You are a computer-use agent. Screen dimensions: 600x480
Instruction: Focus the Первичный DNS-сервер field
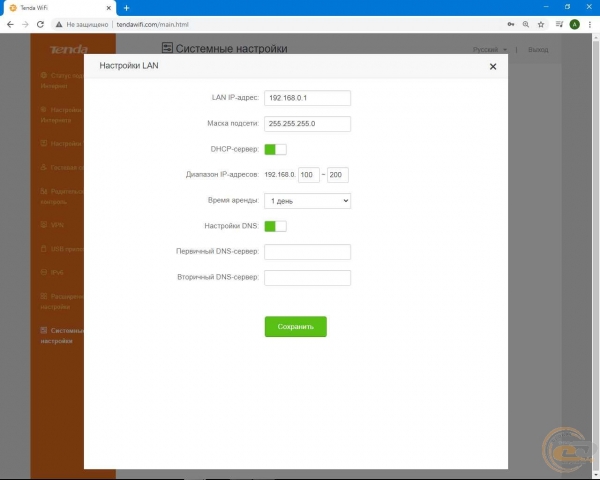307,252
